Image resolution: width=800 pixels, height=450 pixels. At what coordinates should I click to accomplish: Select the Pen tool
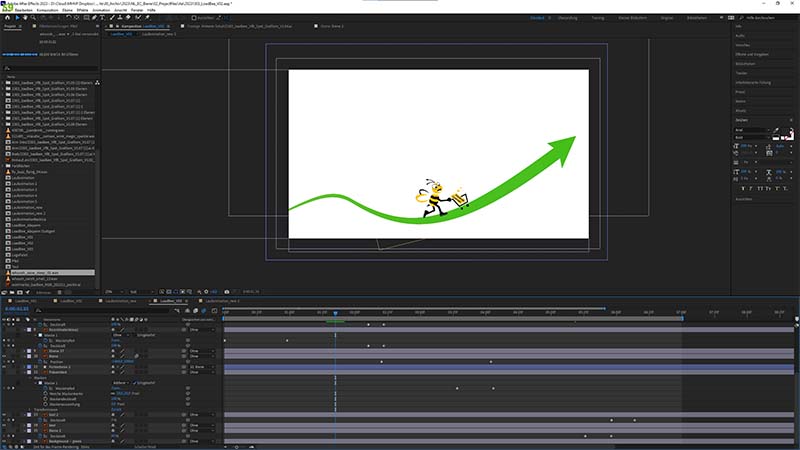[x=94, y=17]
